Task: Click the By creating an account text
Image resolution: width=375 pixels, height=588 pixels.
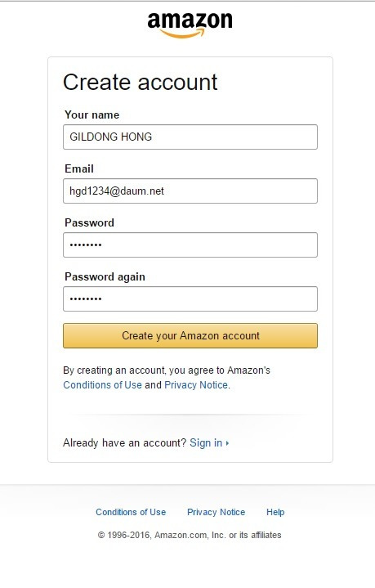Action: click(x=167, y=370)
